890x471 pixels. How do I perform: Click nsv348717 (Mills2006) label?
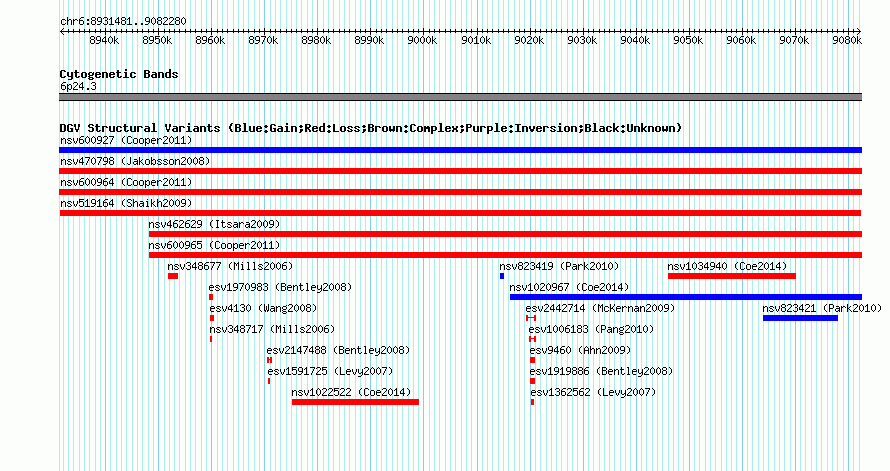click(x=272, y=329)
